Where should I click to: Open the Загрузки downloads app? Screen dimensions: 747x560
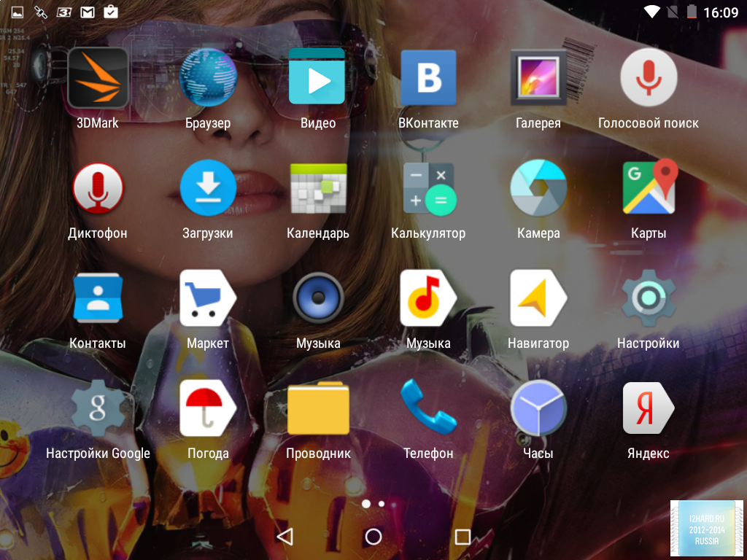point(208,188)
